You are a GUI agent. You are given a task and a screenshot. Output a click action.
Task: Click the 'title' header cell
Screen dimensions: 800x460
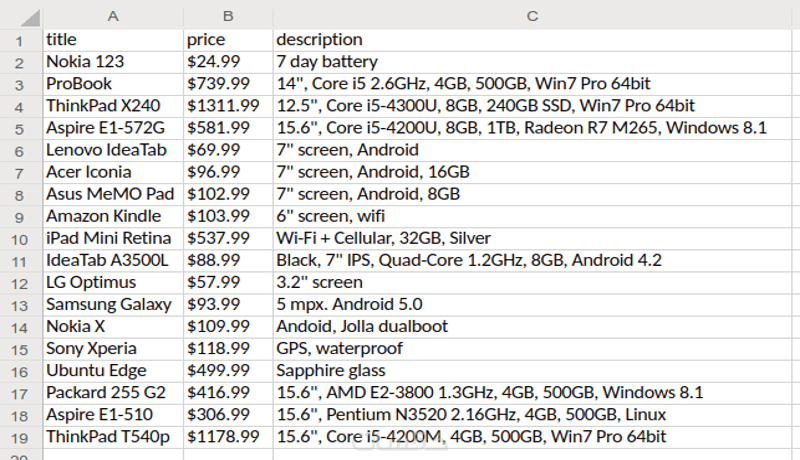[112, 40]
